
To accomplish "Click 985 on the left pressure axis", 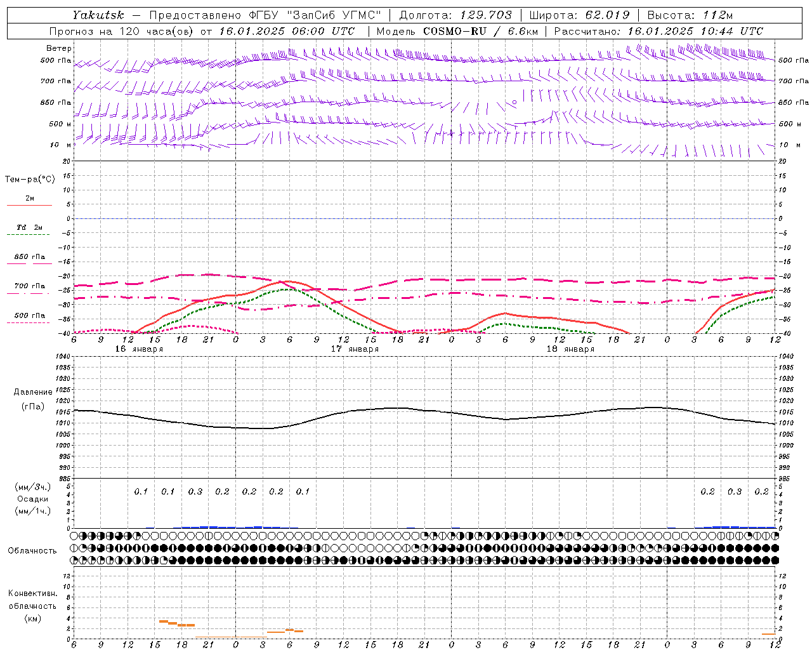I will click(65, 479).
